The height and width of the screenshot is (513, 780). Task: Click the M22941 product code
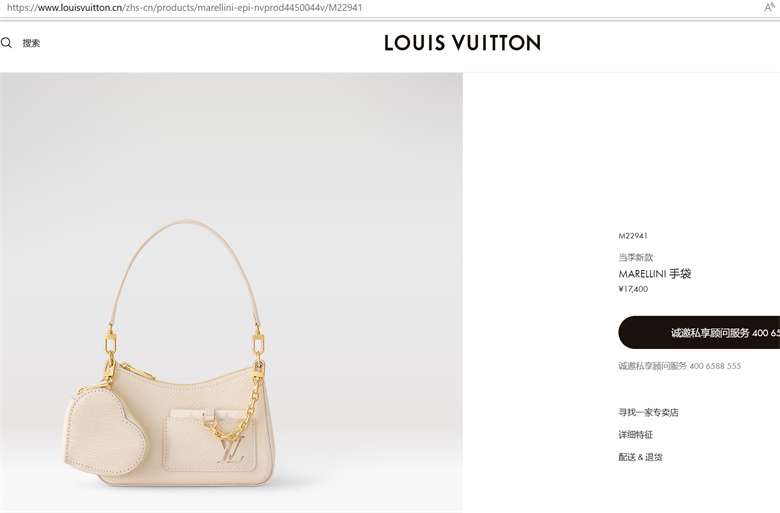633,236
